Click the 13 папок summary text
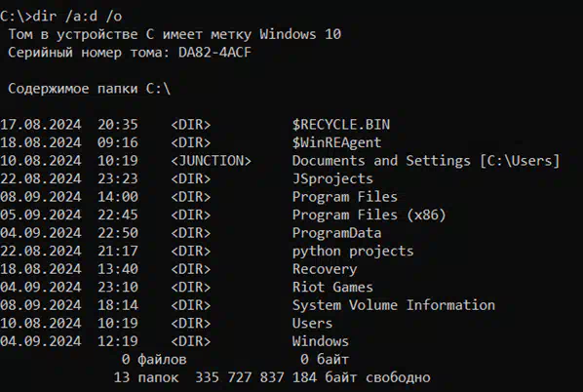This screenshot has height=392, width=583. click(x=146, y=378)
